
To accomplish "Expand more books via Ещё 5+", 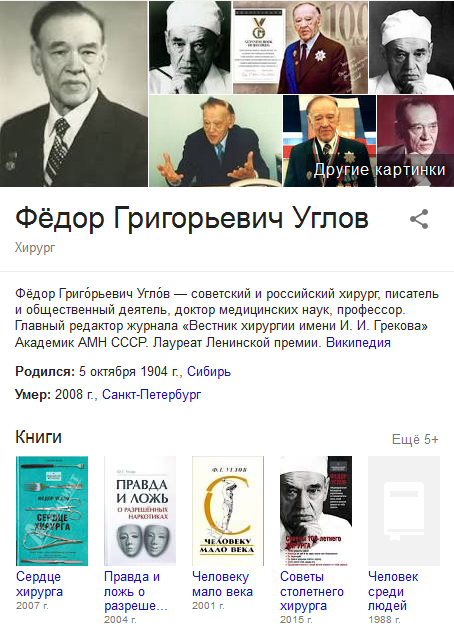I will pyautogui.click(x=415, y=439).
